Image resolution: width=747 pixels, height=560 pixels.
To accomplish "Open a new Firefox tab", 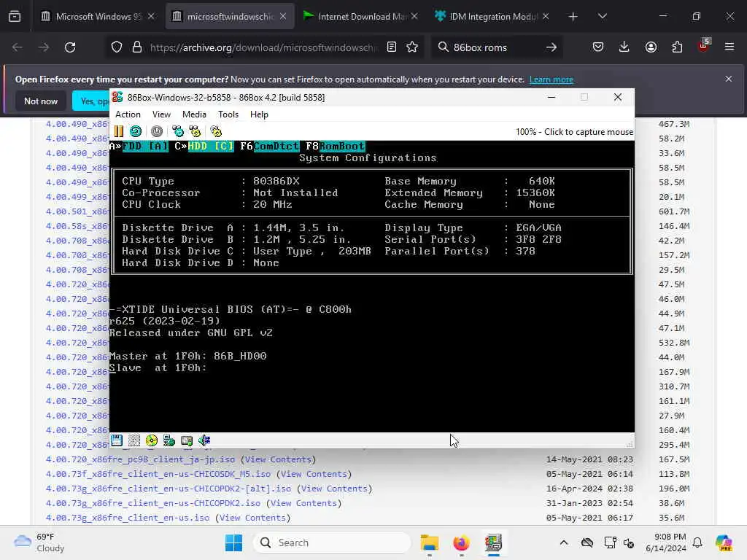I will [x=573, y=17].
